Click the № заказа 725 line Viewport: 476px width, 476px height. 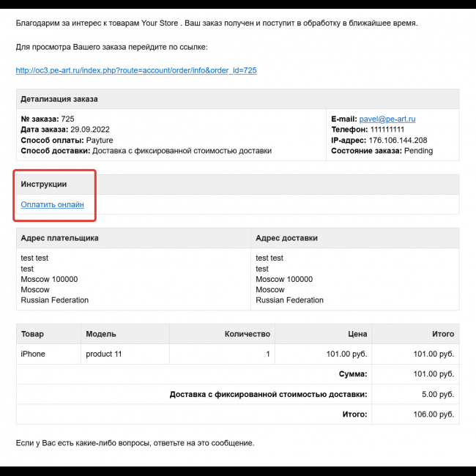tap(48, 119)
